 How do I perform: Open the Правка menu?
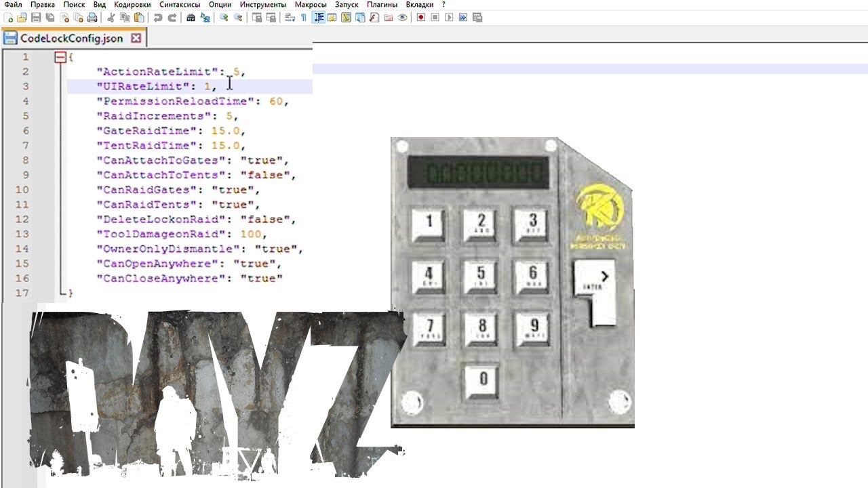[x=43, y=5]
